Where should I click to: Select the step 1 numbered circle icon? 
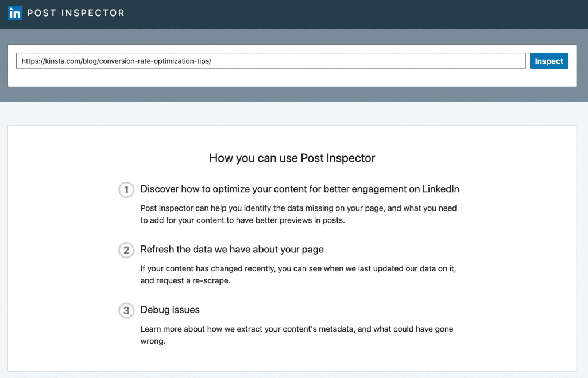tap(126, 189)
